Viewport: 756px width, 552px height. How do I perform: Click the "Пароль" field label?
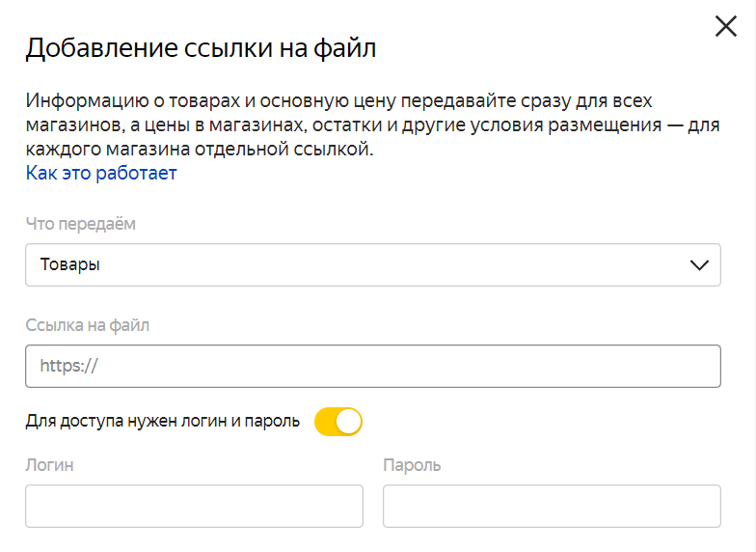coord(412,465)
